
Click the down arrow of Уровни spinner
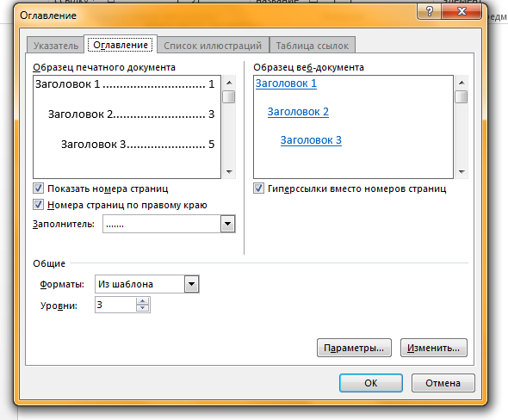click(143, 308)
